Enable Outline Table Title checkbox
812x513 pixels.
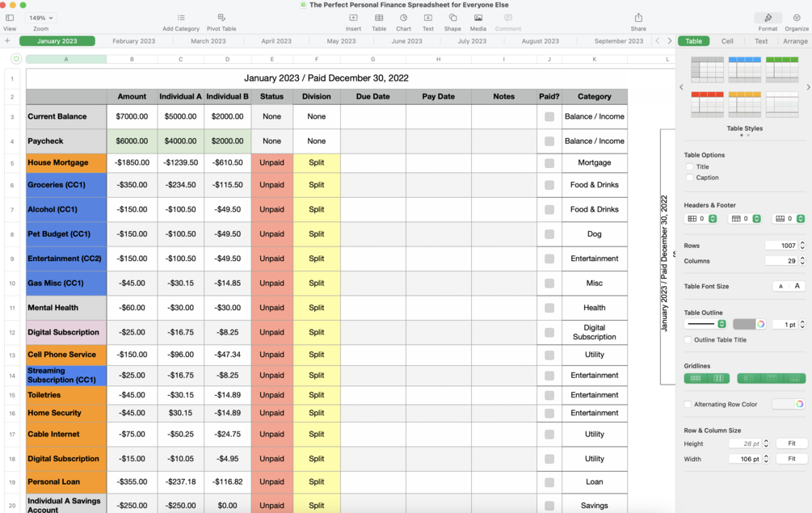click(688, 340)
